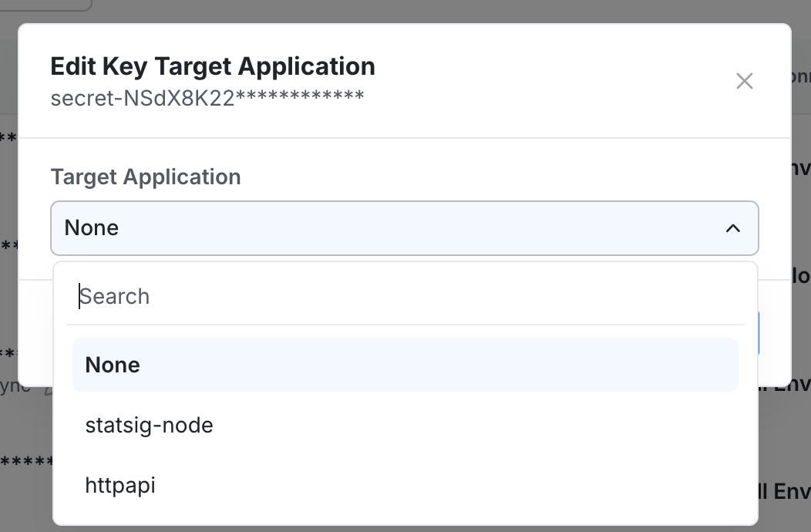Viewport: 811px width, 532px height.
Task: Open the Target Application combo box showing None
Action: pyautogui.click(x=405, y=228)
